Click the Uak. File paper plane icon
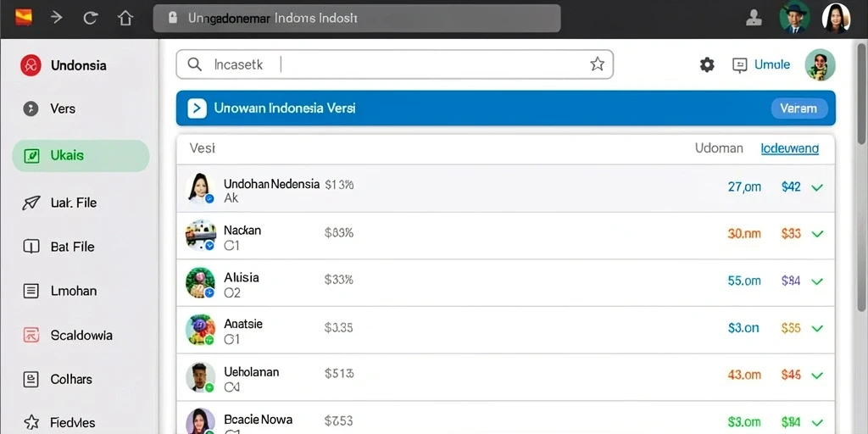The width and height of the screenshot is (868, 434). pyautogui.click(x=31, y=203)
